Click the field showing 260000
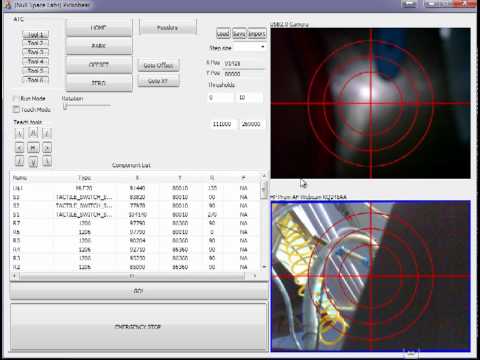This screenshot has height=360, width=480. 252,124
